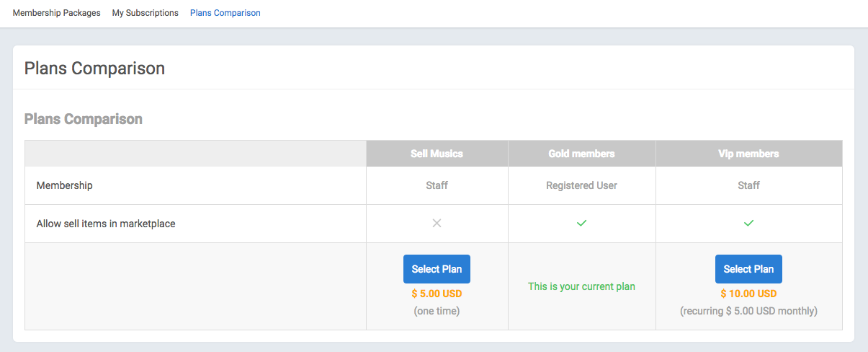Click the 'recurring $ 5.00 USD monthly' note

coord(748,312)
